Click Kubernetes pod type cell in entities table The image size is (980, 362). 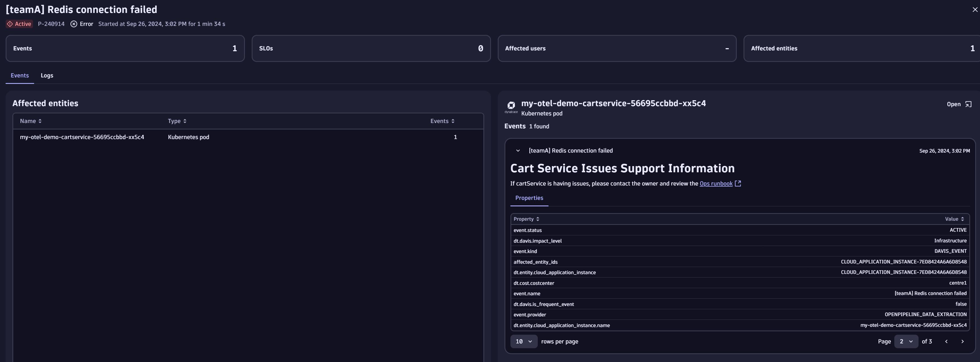(188, 137)
